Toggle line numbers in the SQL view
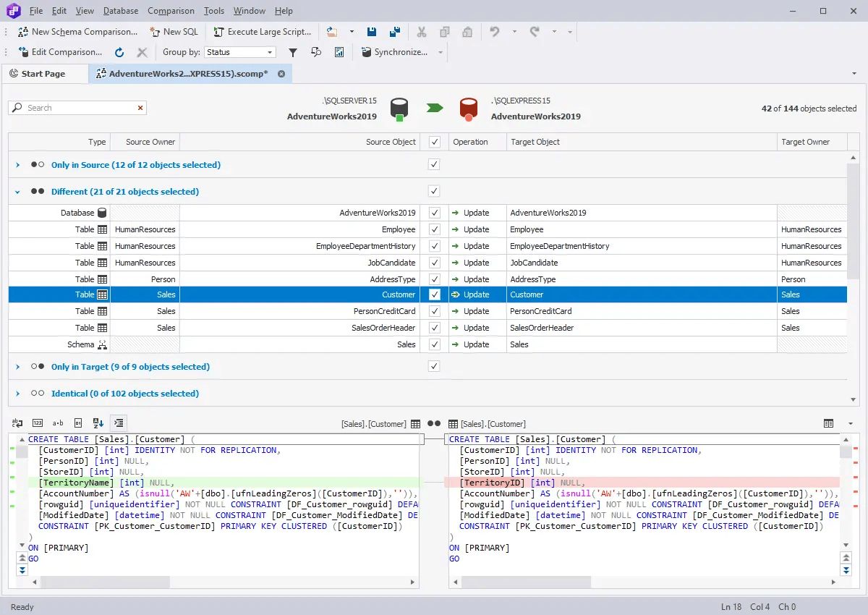This screenshot has height=615, width=868. 36,423
